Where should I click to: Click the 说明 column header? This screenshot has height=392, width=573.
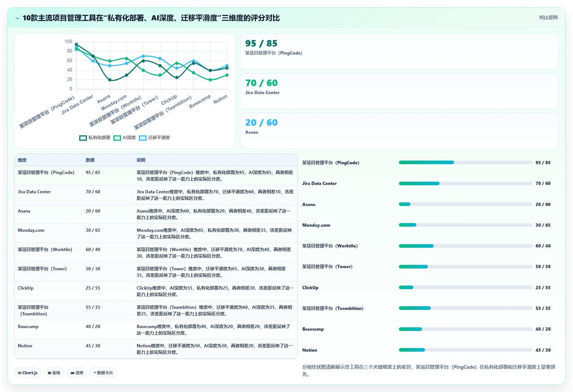pyautogui.click(x=141, y=160)
